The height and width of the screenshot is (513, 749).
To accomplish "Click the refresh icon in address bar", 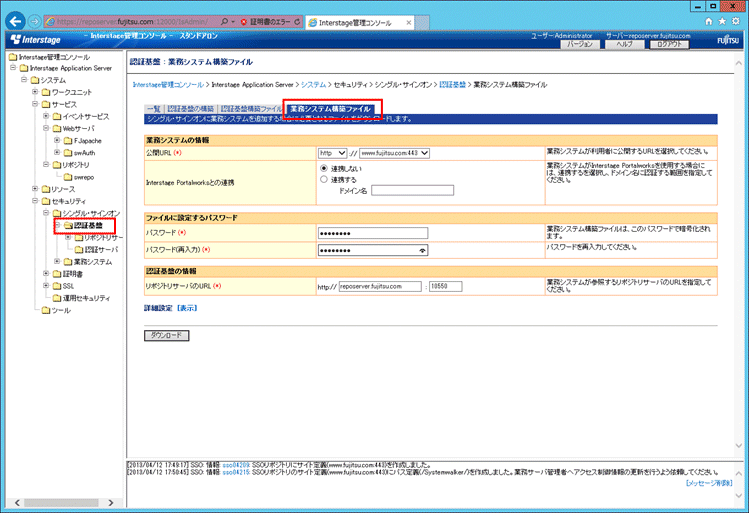I will (x=297, y=21).
